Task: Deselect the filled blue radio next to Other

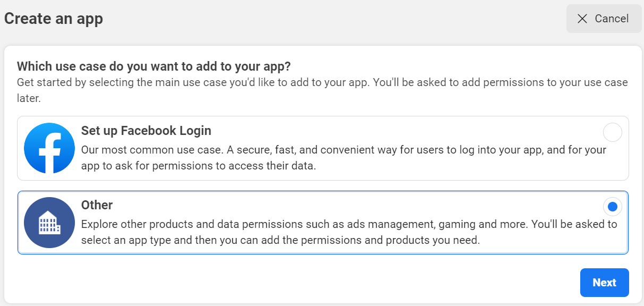Action: pyautogui.click(x=612, y=207)
